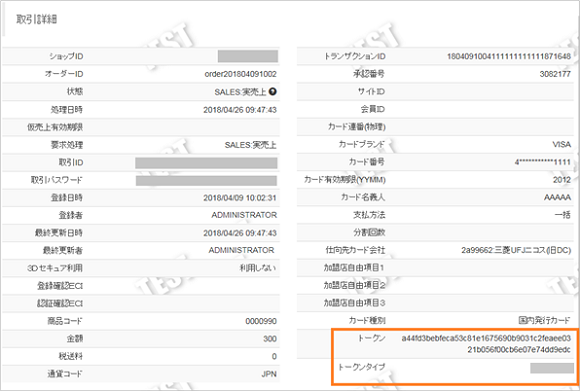Click the approval number 3082177
The width and height of the screenshot is (580, 391).
555,74
